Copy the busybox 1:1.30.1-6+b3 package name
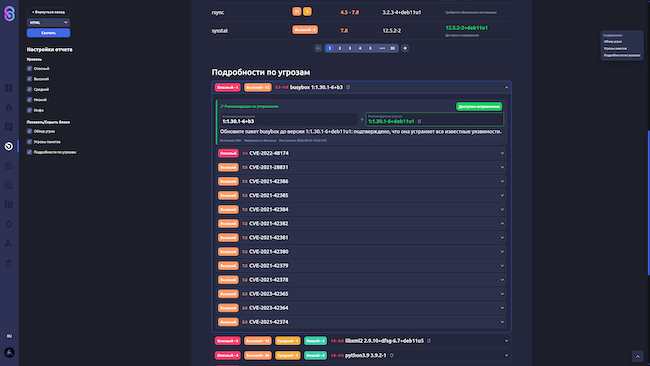Screen dimensions: 650x366 [348, 87]
